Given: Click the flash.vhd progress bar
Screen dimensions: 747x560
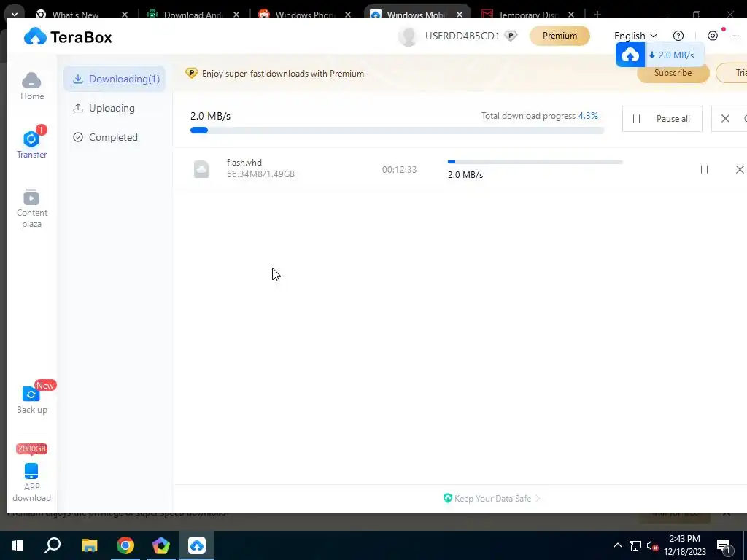Looking at the screenshot, I should (535, 163).
